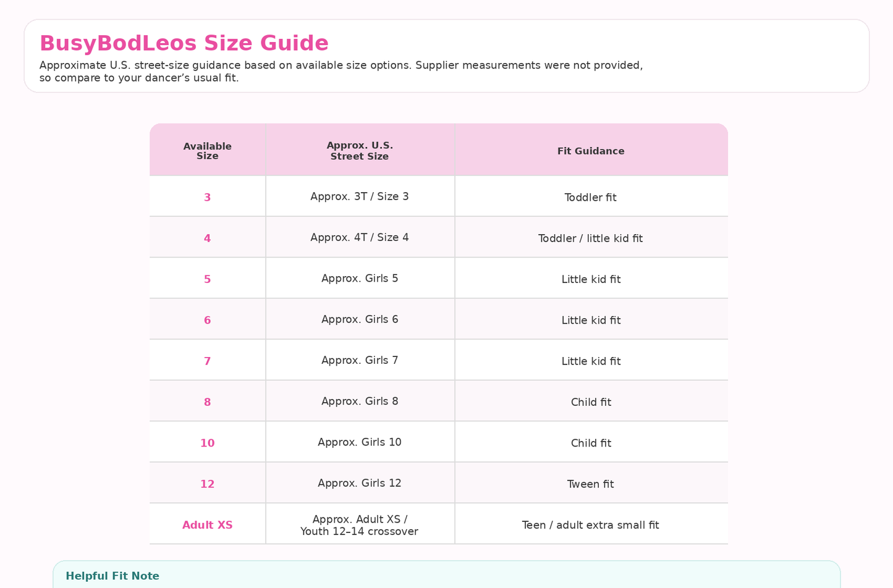Image resolution: width=893 pixels, height=588 pixels.
Task: Select the Tween fit guidance cell
Action: pyautogui.click(x=591, y=484)
